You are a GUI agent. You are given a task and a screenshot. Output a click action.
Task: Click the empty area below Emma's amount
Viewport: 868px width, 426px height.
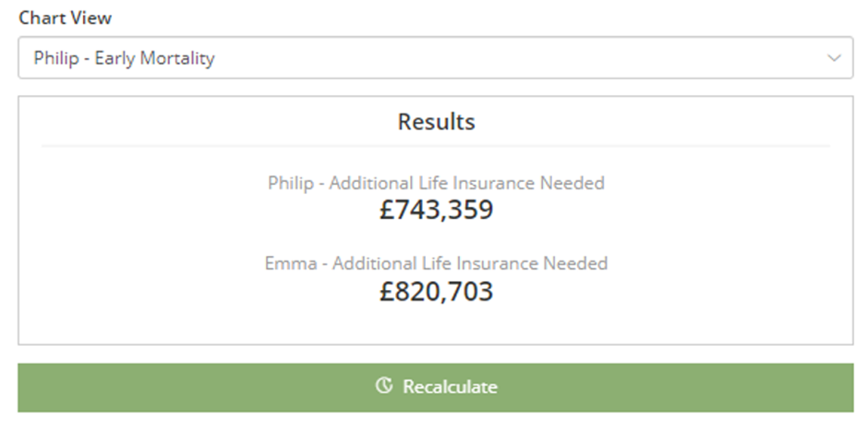(436, 324)
